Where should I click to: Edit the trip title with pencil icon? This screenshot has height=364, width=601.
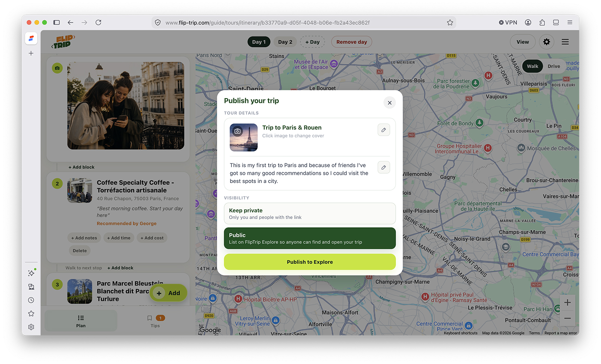coord(384,130)
